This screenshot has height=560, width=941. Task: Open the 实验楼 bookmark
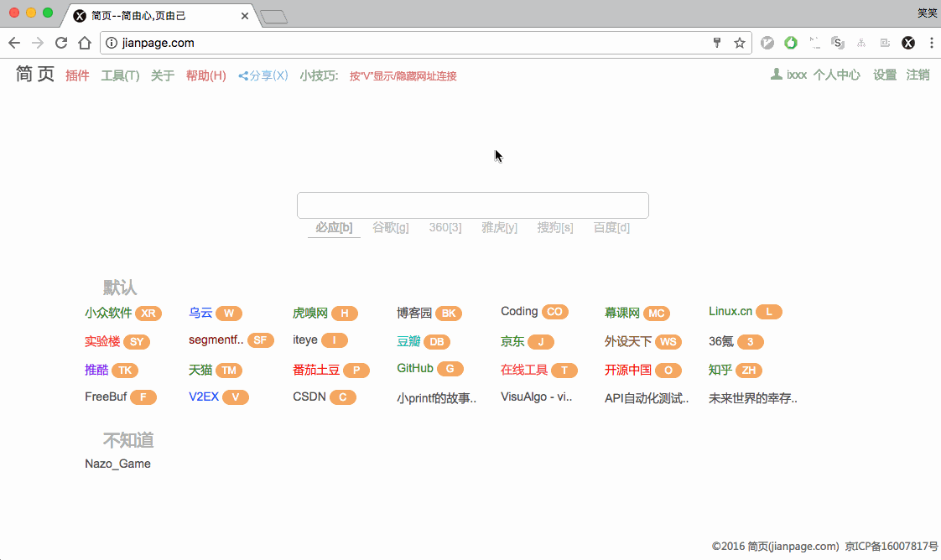coord(102,342)
